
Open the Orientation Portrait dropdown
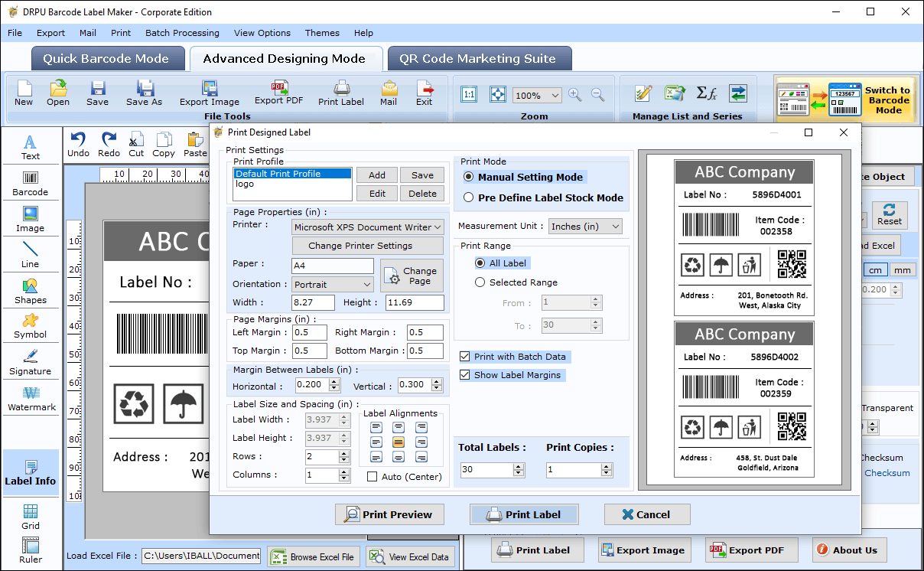(x=333, y=285)
